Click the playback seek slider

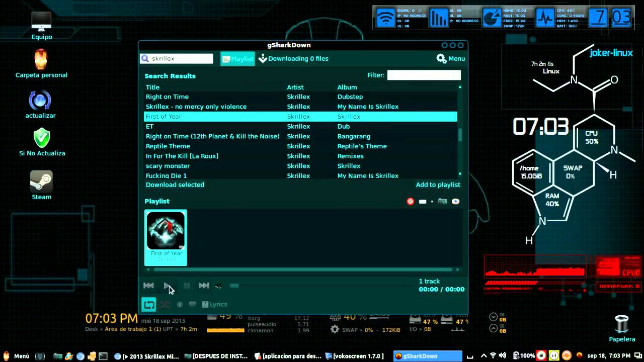click(322, 286)
